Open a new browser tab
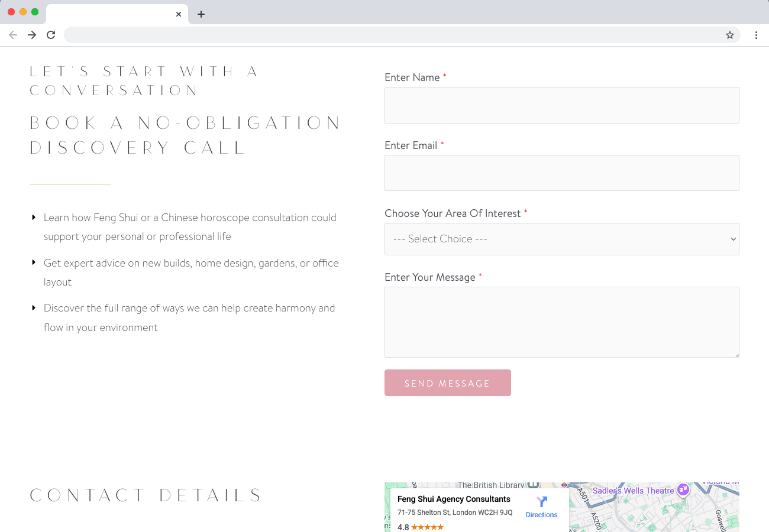 (x=201, y=14)
